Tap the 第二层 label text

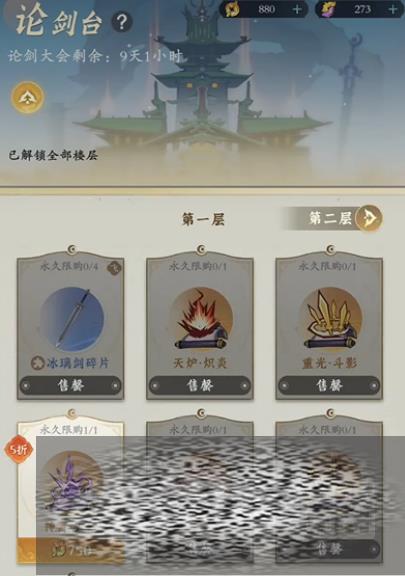coord(330,218)
